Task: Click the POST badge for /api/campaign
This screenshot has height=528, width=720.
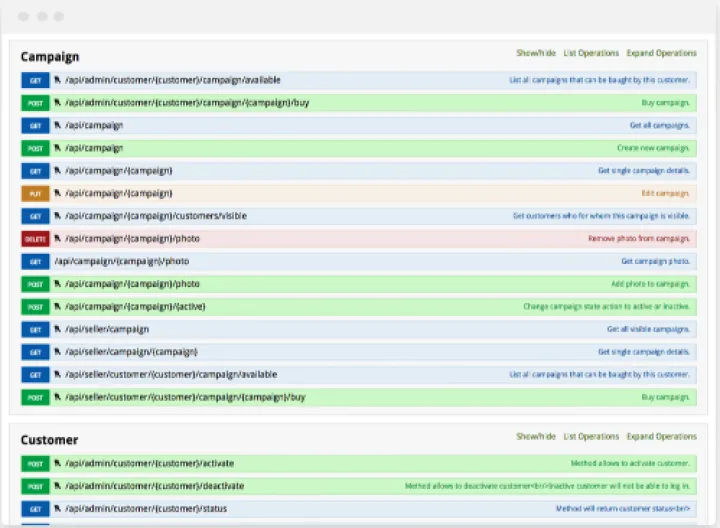Action: coord(35,148)
